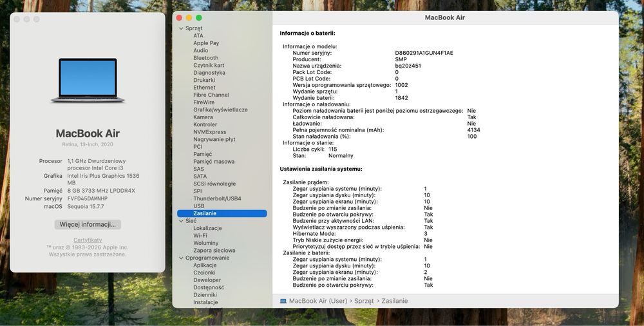Select Wi-Fi under Sieć

point(200,236)
